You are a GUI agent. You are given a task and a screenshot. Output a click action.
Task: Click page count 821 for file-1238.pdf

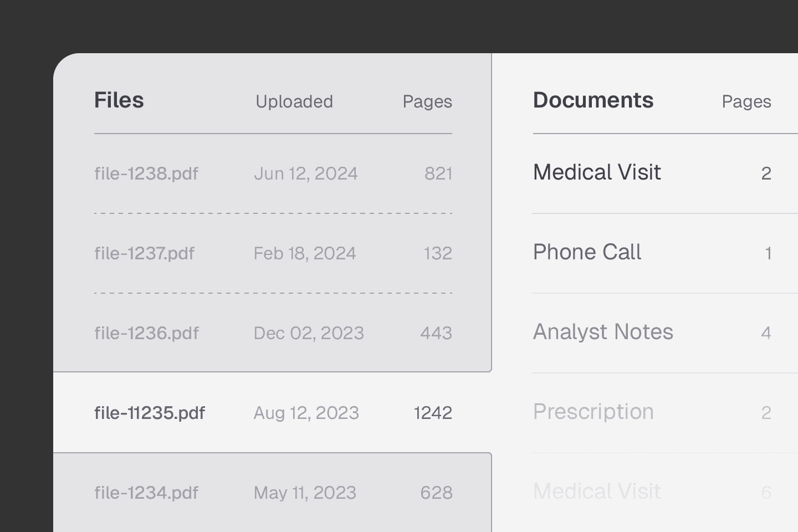click(438, 173)
